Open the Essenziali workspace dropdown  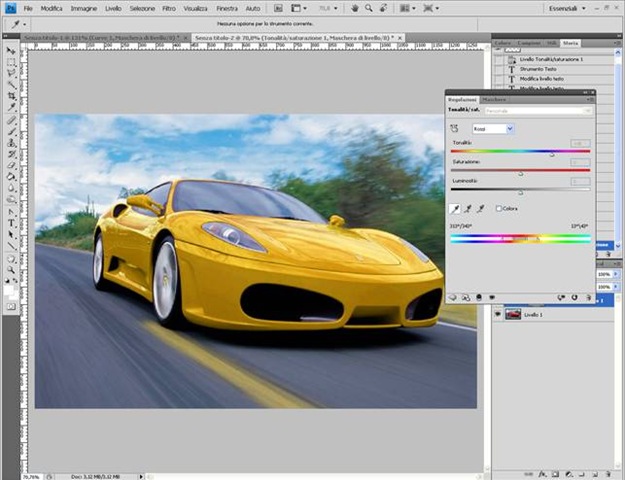click(567, 8)
